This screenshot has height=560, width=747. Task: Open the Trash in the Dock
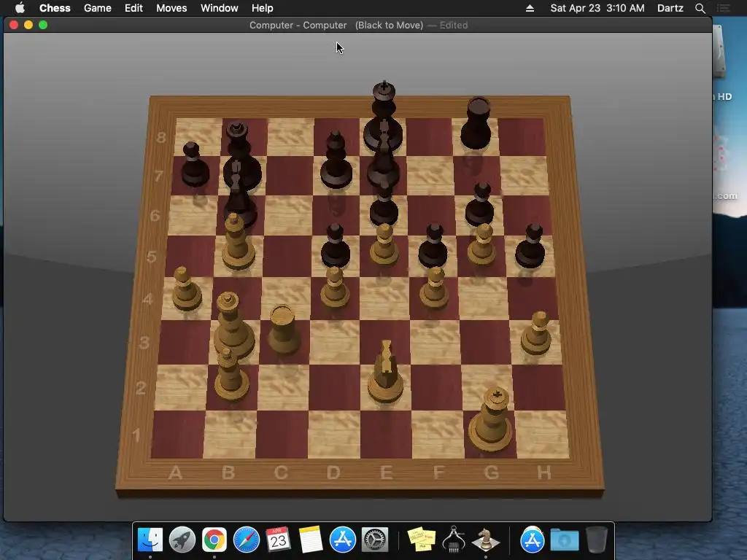597,540
